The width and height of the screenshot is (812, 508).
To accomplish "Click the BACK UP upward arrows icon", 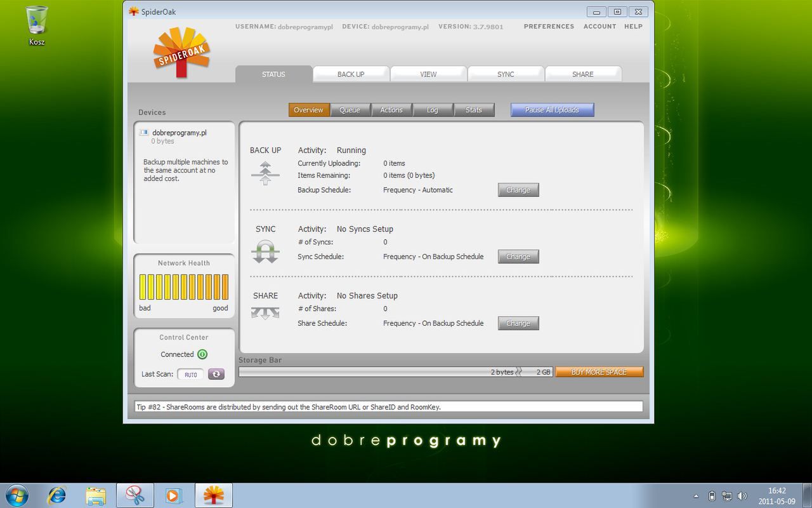I will [265, 173].
